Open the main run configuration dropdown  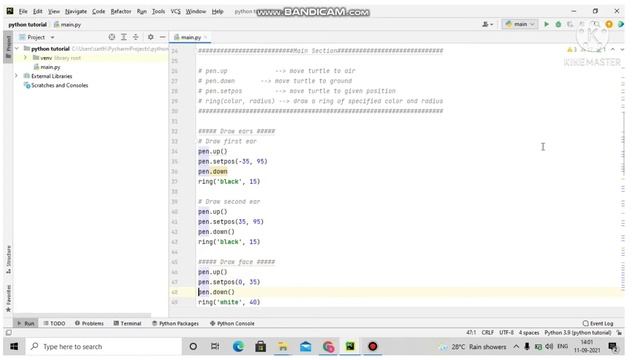520,24
